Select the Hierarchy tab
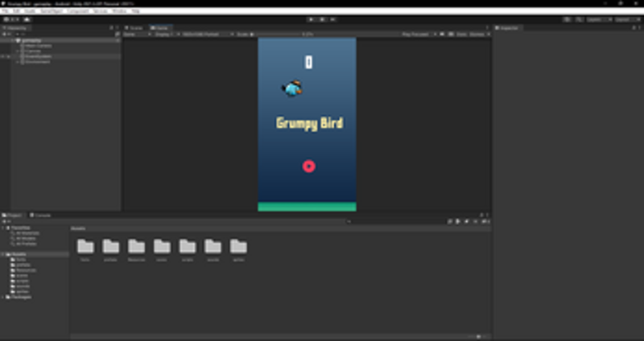 16,28
